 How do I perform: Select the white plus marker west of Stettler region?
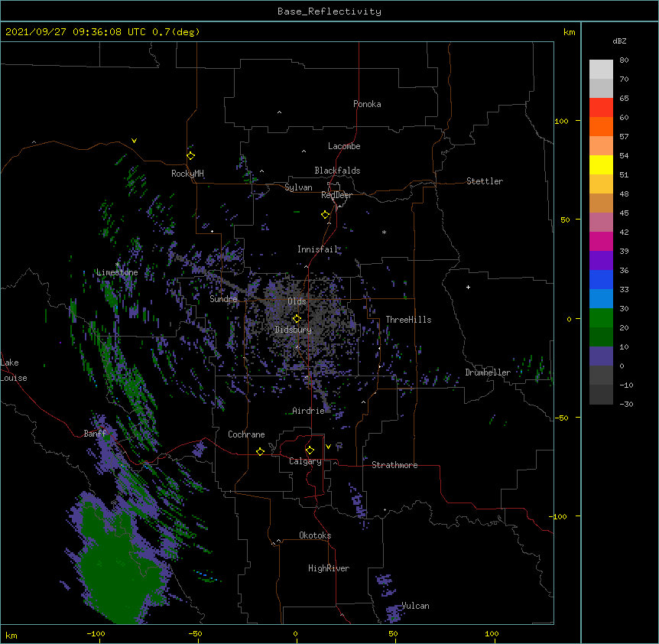coord(468,287)
